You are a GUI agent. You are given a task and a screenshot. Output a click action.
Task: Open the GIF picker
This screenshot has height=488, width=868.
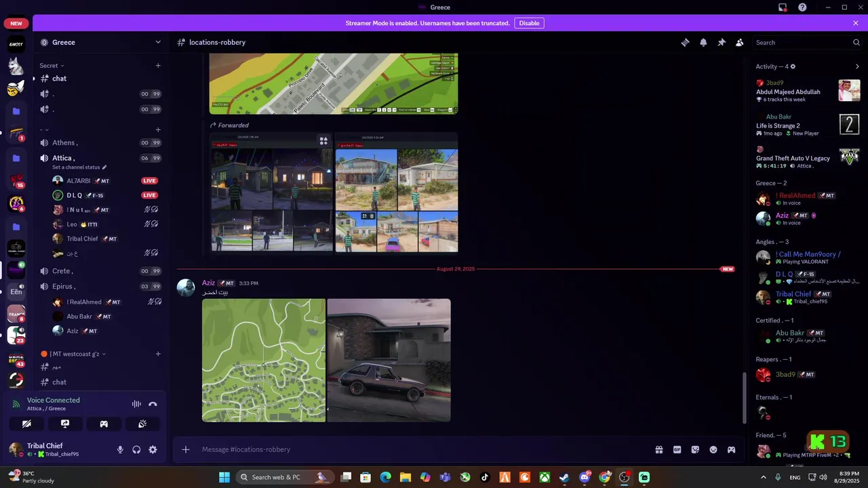677,449
